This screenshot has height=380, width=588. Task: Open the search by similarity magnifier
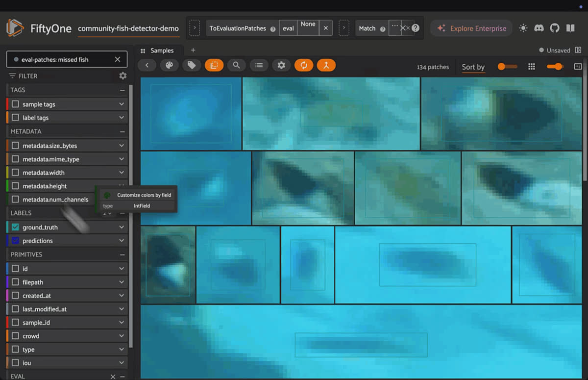236,65
